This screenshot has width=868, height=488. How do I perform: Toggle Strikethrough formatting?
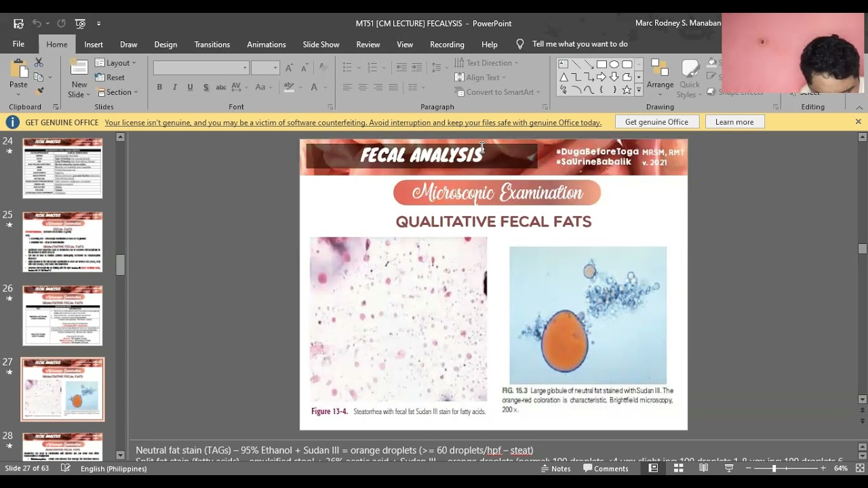pos(221,87)
